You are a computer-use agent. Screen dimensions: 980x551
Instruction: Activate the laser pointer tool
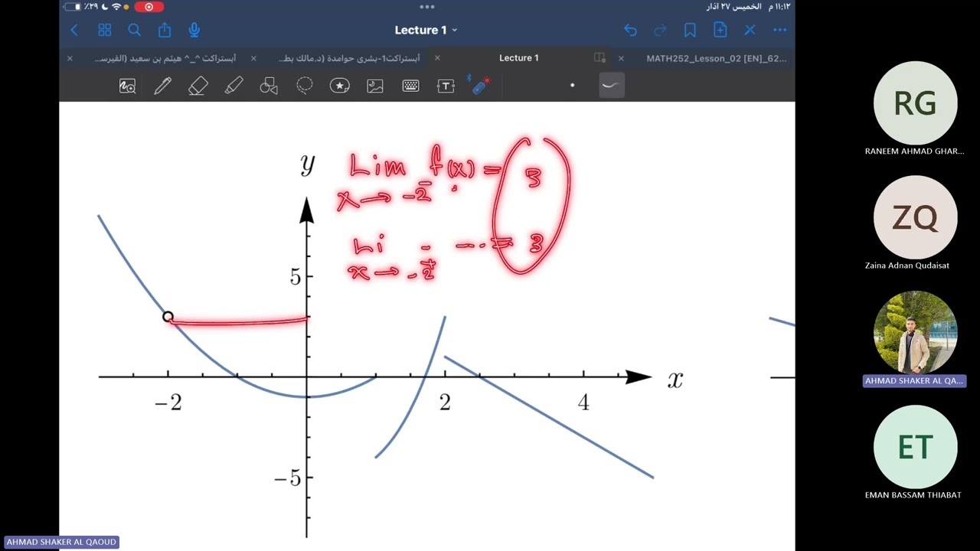(481, 85)
